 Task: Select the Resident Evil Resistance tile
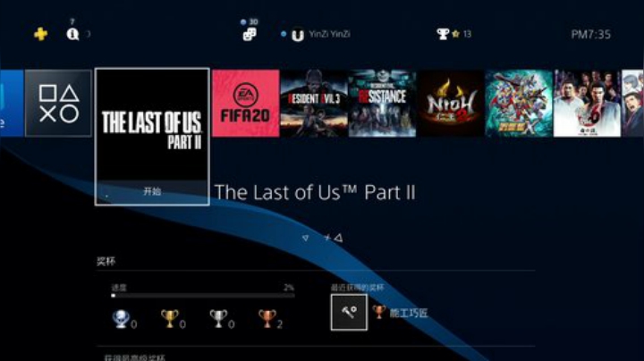click(x=382, y=103)
